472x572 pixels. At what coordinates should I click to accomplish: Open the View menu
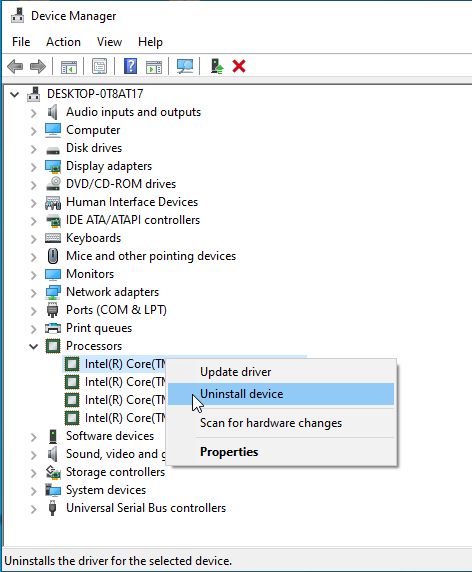tap(109, 42)
